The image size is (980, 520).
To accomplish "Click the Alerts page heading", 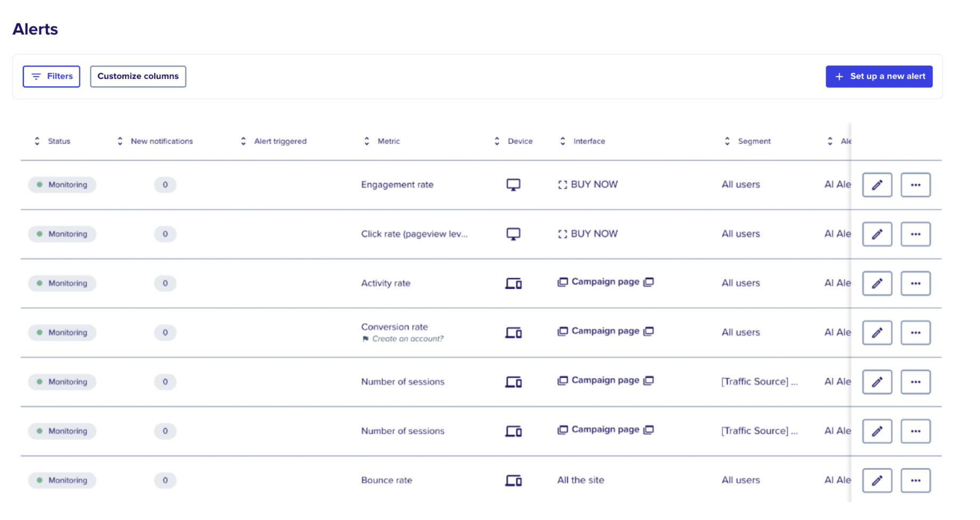I will click(35, 29).
